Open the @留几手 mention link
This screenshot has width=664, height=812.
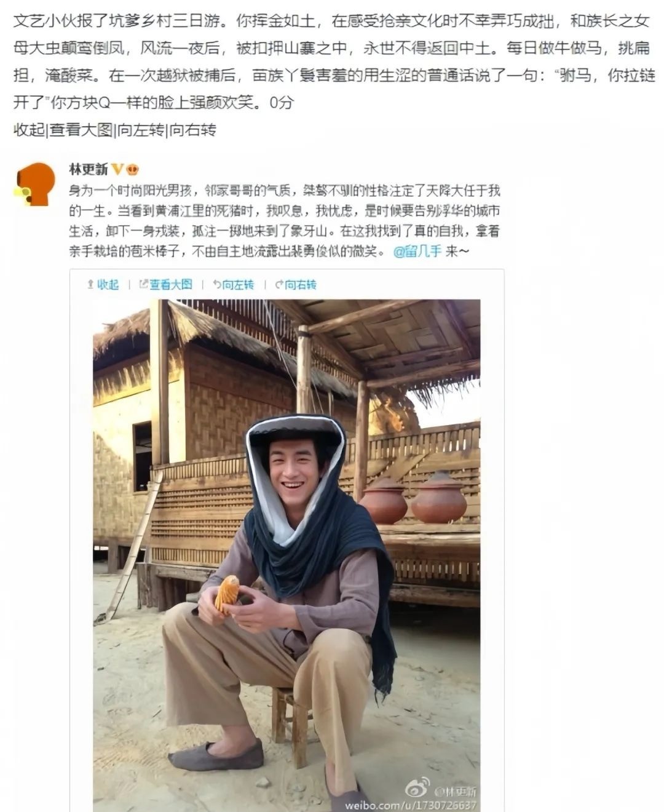tap(417, 251)
